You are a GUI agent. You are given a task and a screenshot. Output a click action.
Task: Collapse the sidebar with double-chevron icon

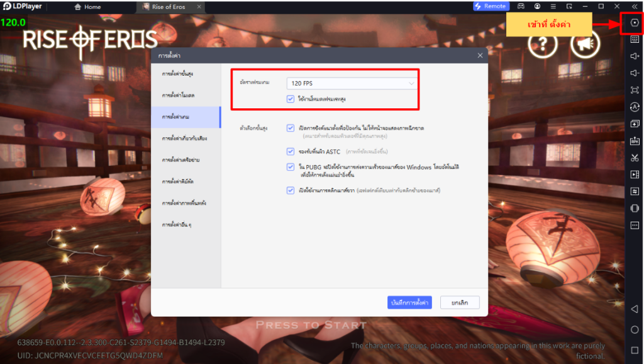pos(634,6)
